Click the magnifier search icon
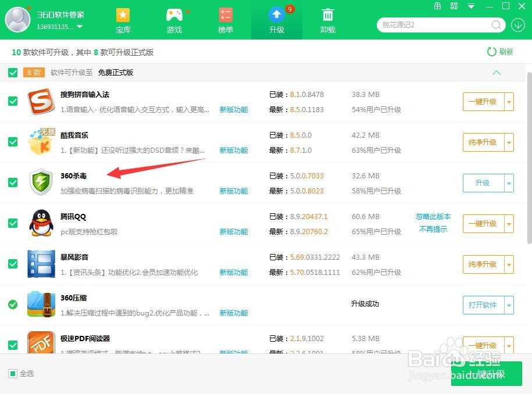Screen dimensions: 532x394 [x=497, y=25]
